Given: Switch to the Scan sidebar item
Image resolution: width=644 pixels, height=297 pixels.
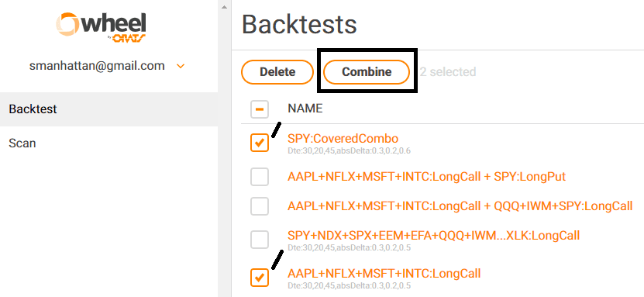Looking at the screenshot, I should (108, 143).
